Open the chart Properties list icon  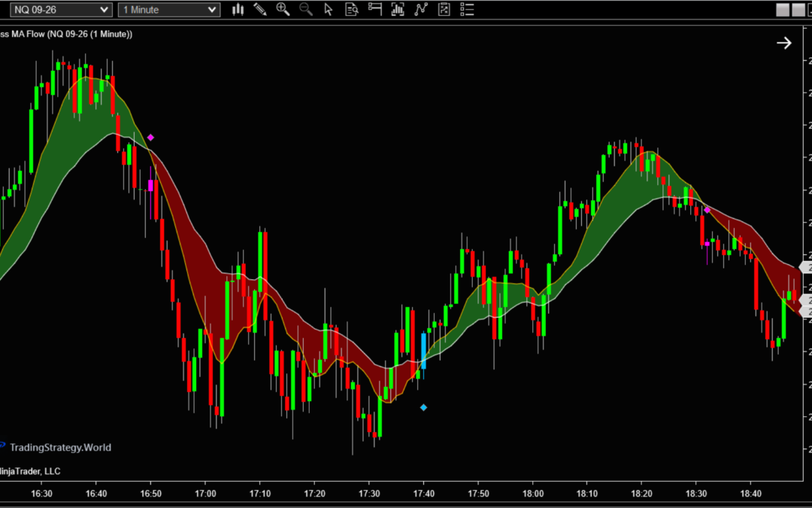(x=467, y=9)
